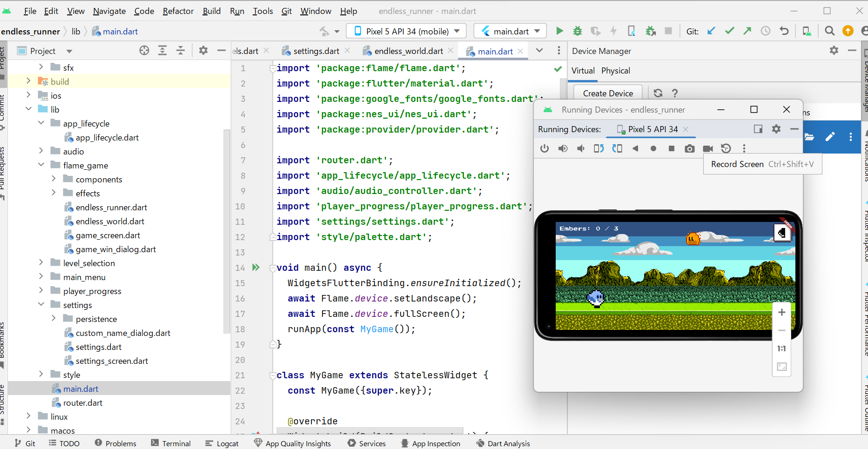Rotate emulator left using rotate icon

tap(599, 148)
